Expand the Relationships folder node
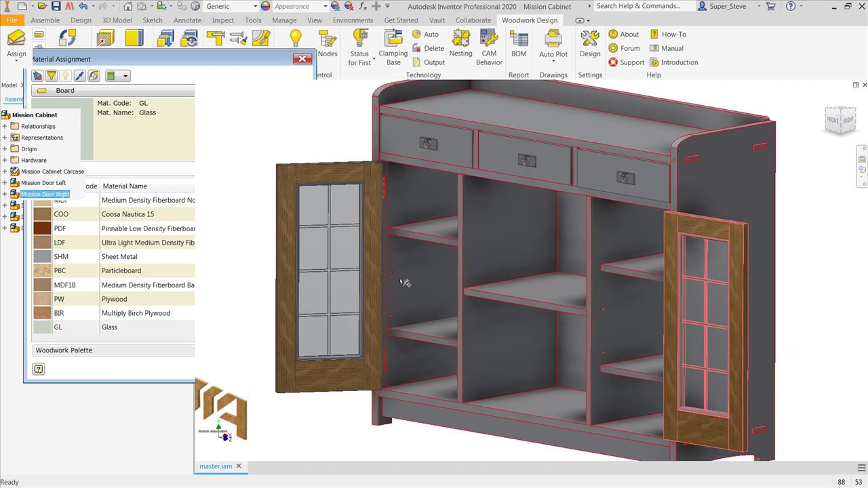The image size is (868, 488). point(5,126)
